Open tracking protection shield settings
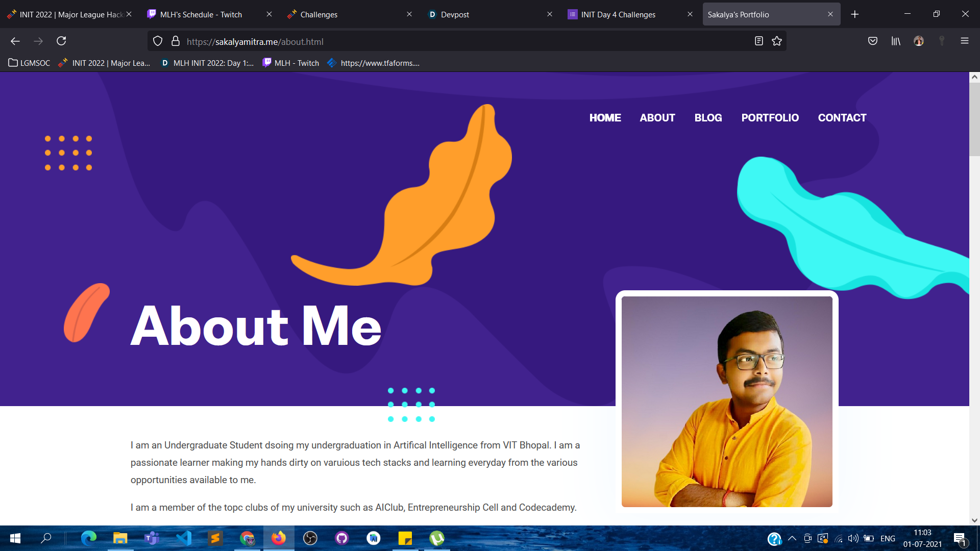Viewport: 980px width, 551px height. coord(157,41)
